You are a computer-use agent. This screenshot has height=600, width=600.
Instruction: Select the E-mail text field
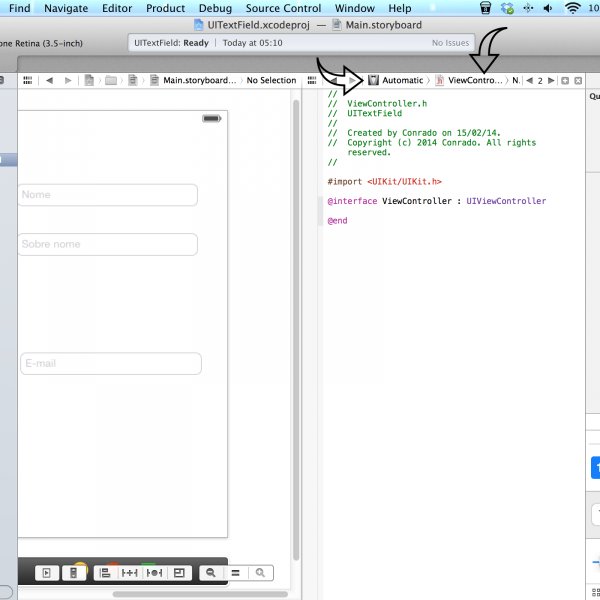pyautogui.click(x=111, y=364)
